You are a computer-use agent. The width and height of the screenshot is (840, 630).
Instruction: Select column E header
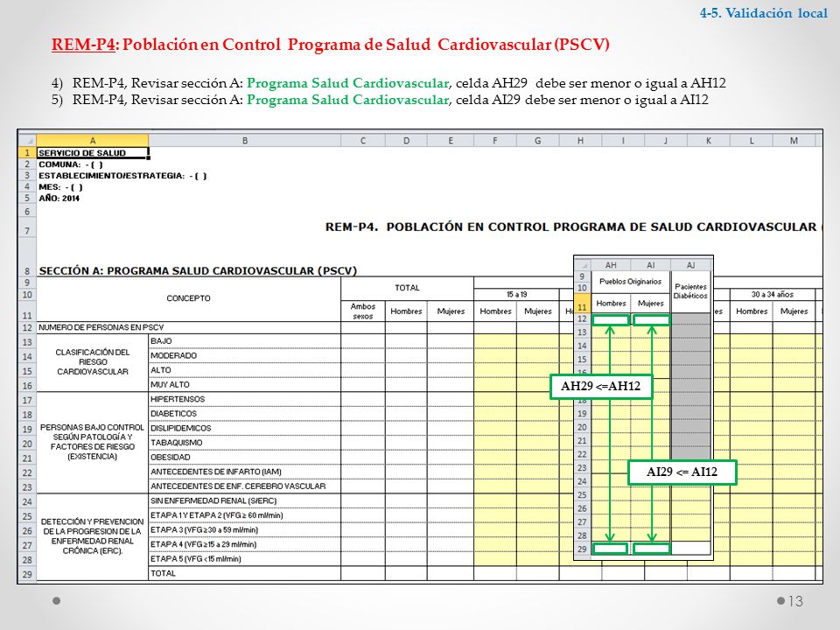point(451,140)
